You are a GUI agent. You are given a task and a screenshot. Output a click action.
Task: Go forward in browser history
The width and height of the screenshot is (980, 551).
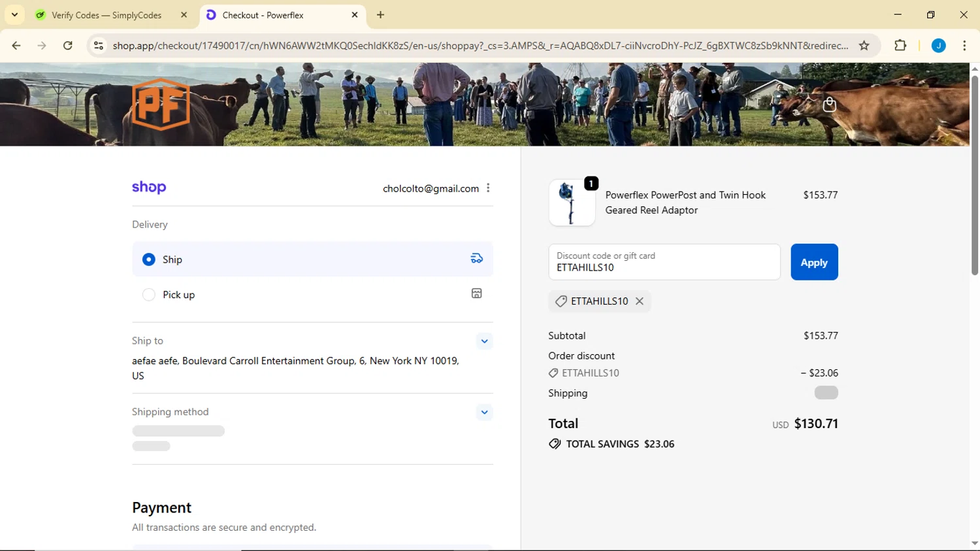click(42, 46)
